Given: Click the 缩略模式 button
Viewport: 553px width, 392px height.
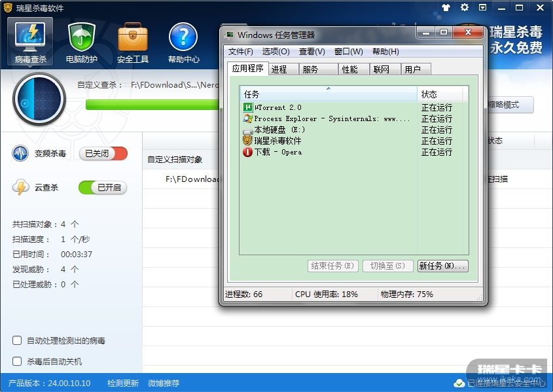Looking at the screenshot, I should click(510, 105).
